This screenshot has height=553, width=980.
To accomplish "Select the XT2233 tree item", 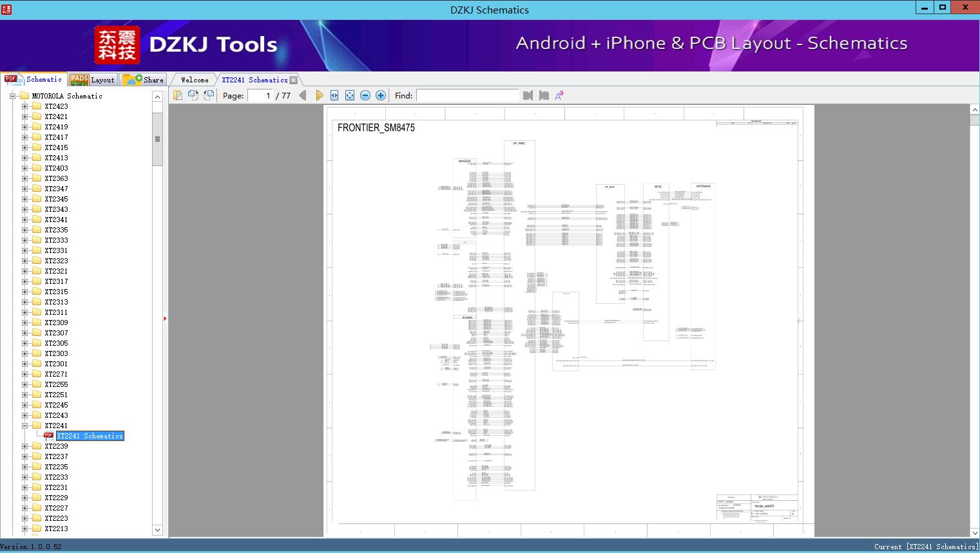I will [x=56, y=477].
